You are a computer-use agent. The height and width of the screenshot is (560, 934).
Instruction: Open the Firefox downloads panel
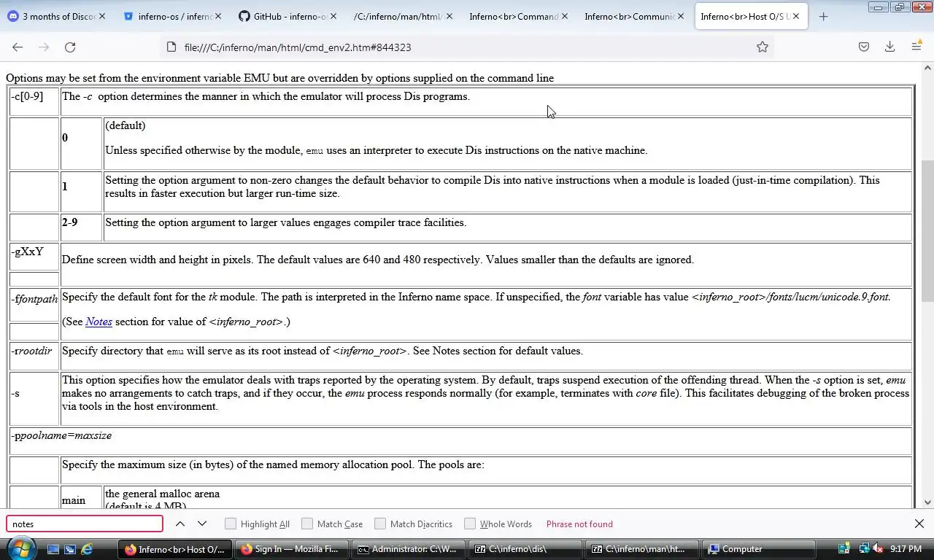pyautogui.click(x=889, y=47)
